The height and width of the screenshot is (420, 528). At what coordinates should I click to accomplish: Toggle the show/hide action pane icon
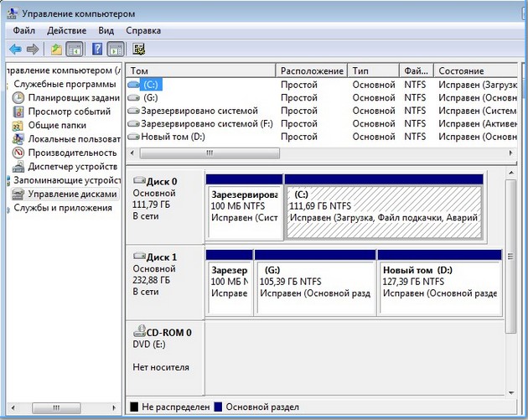(115, 49)
